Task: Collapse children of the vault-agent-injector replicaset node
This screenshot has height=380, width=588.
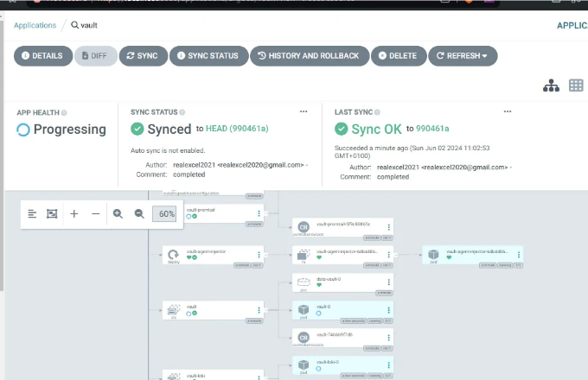Action: pyautogui.click(x=396, y=255)
